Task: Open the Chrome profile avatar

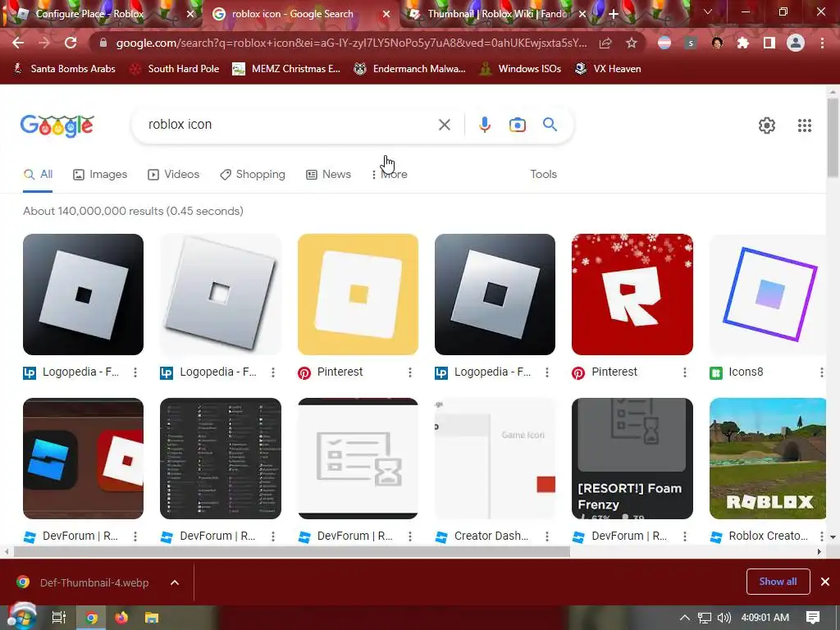Action: 796,43
